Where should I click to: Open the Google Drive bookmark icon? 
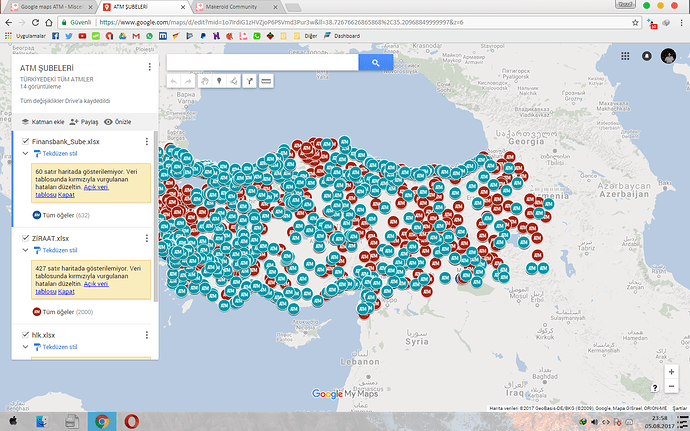click(123, 36)
